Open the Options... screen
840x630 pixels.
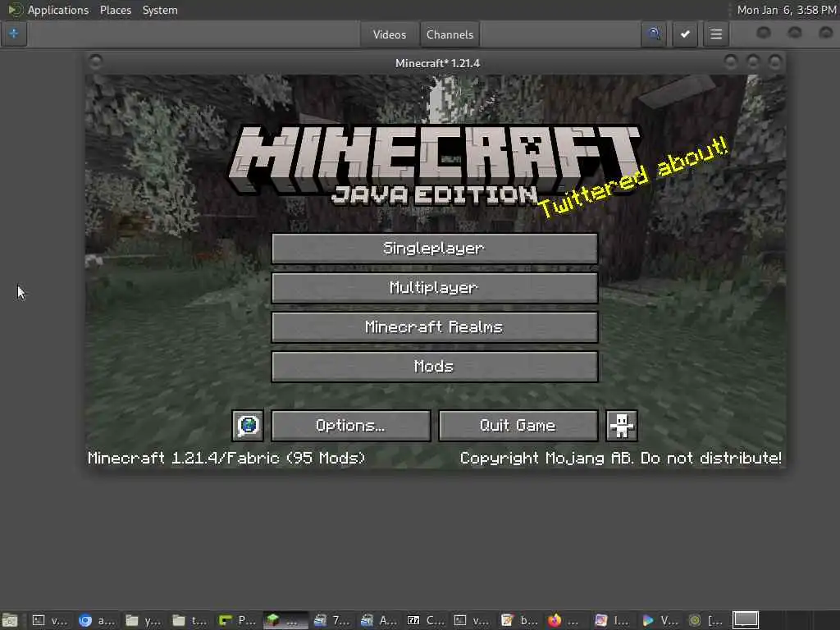tap(351, 426)
